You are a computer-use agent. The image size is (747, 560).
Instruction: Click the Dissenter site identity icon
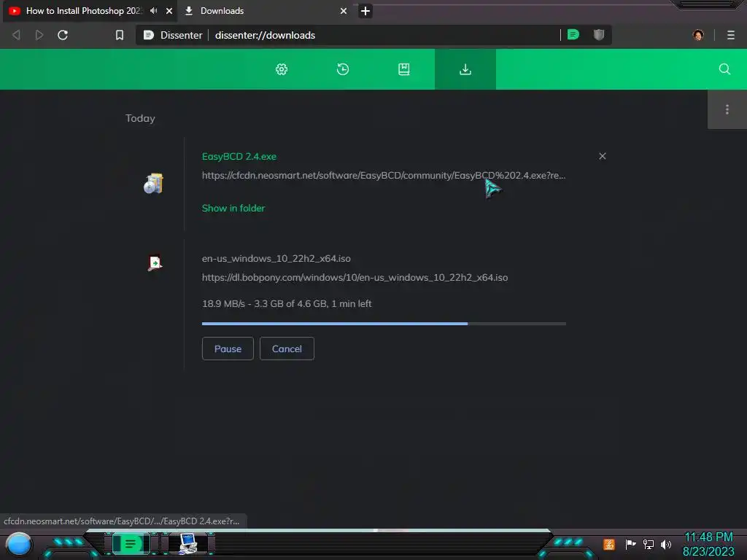[149, 35]
